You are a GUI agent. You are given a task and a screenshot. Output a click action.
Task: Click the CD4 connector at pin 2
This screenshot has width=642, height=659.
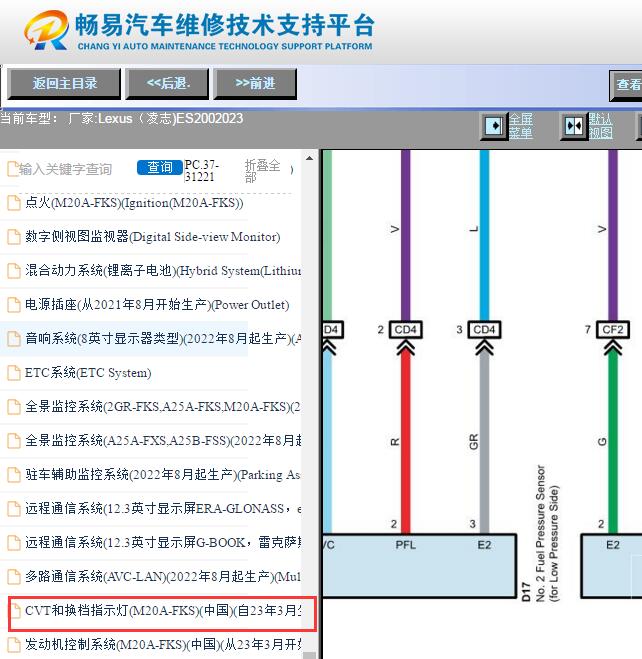tap(405, 330)
